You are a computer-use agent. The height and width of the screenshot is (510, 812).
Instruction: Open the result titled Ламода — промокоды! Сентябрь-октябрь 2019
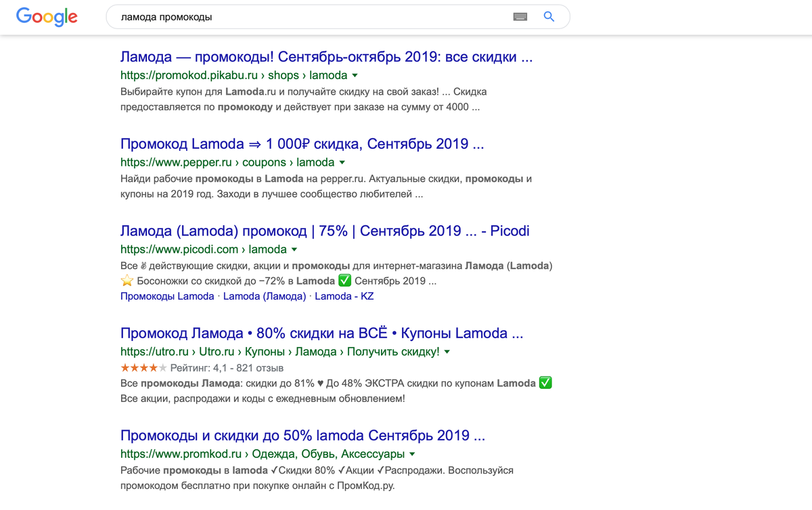(325, 56)
